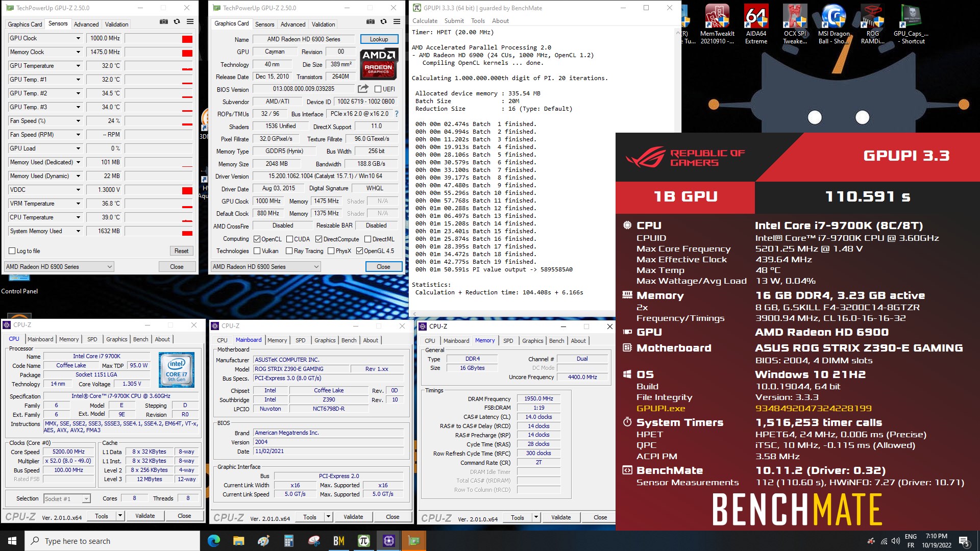Toggle the DirectML checkbox
This screenshot has width=980, height=551.
tap(367, 239)
